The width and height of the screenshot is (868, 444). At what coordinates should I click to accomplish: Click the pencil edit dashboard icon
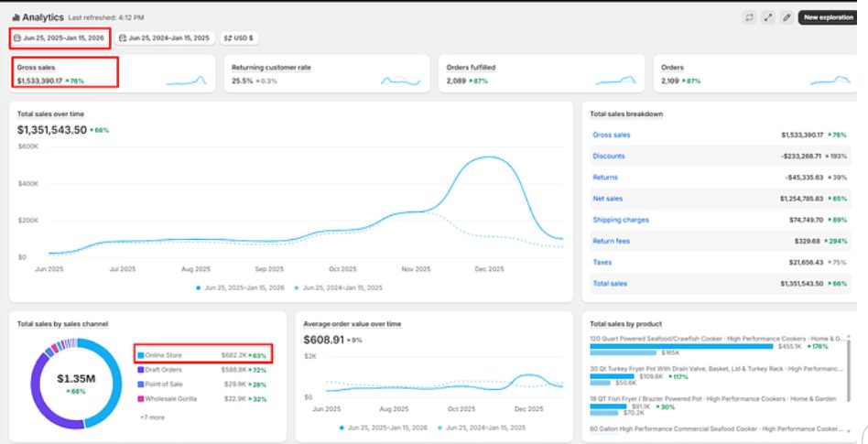pos(787,17)
